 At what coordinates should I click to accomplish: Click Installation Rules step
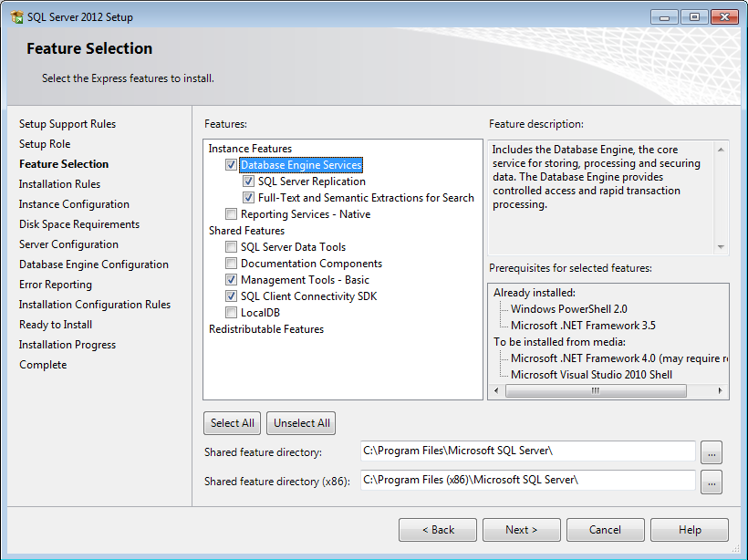click(x=59, y=184)
